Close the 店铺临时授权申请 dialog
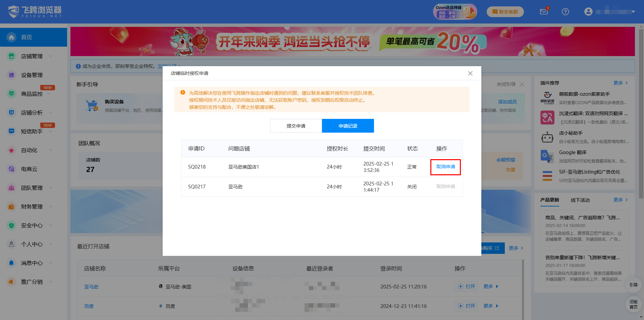Viewport: 644px width, 320px height. click(470, 73)
